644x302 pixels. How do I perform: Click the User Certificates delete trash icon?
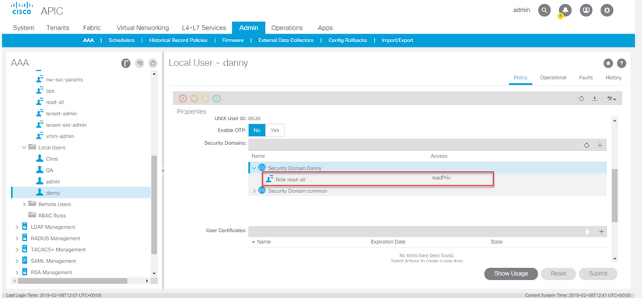(587, 232)
